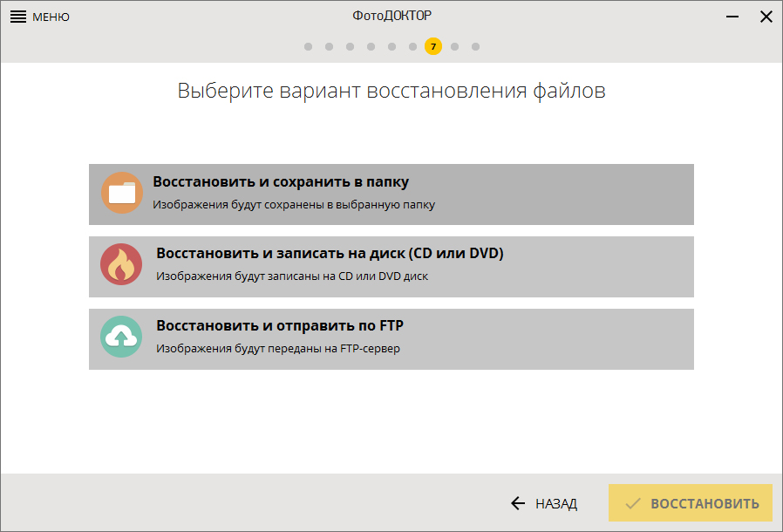This screenshot has width=783, height=532.
Task: Click the back arrow icon beside НАЗАД
Action: pos(518,503)
